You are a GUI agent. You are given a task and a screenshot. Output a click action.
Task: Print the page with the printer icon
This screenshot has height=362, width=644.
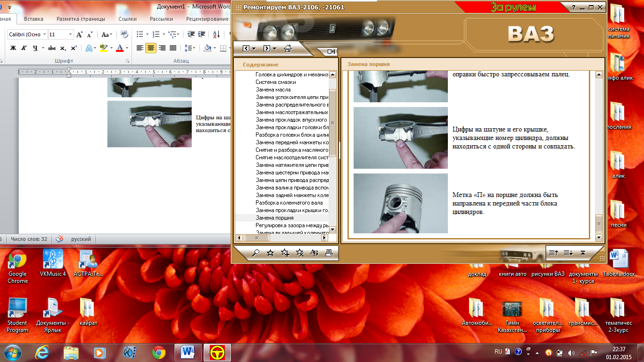[x=329, y=253]
